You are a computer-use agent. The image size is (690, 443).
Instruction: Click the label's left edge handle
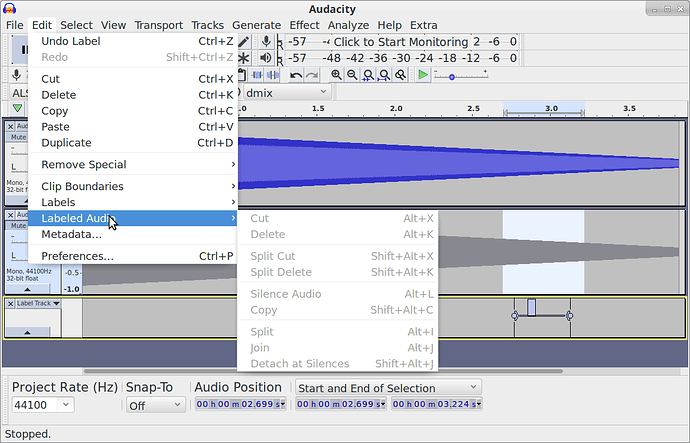point(514,316)
